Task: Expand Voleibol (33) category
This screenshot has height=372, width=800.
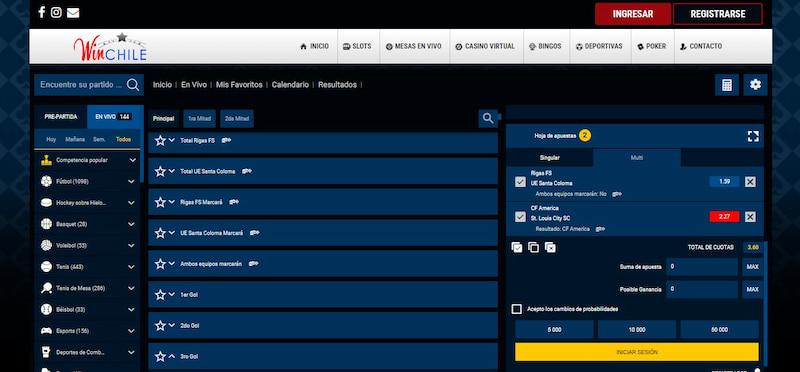Action: point(132,245)
